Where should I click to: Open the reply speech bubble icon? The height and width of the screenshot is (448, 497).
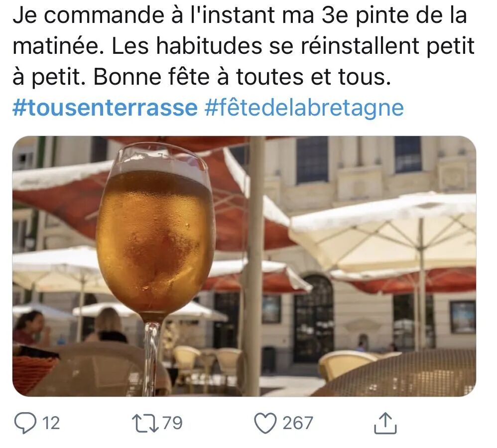25,423
